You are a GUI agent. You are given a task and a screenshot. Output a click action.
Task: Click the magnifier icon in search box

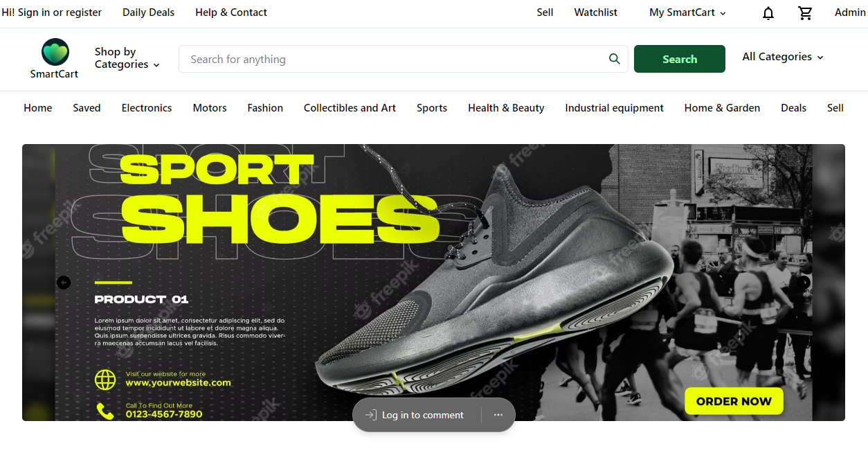[x=614, y=59]
